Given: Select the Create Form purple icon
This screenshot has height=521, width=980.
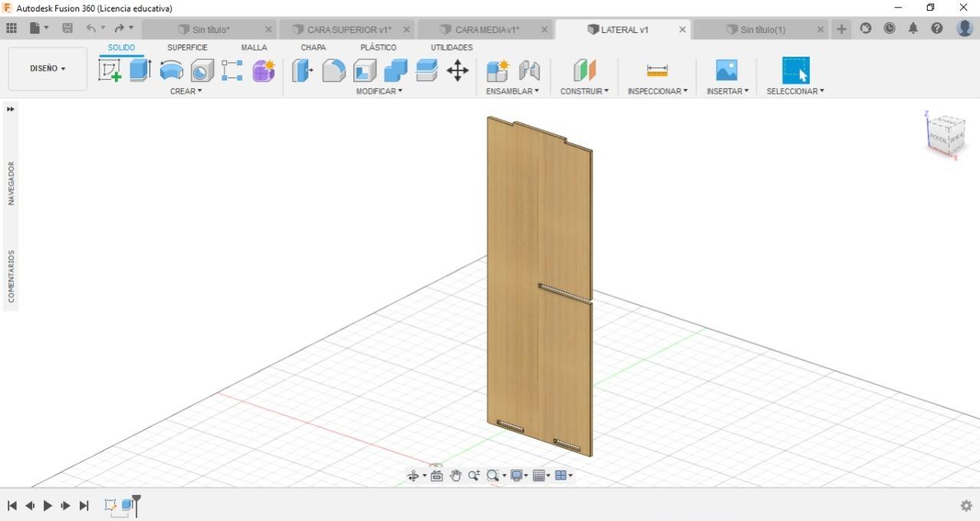Looking at the screenshot, I should (264, 70).
